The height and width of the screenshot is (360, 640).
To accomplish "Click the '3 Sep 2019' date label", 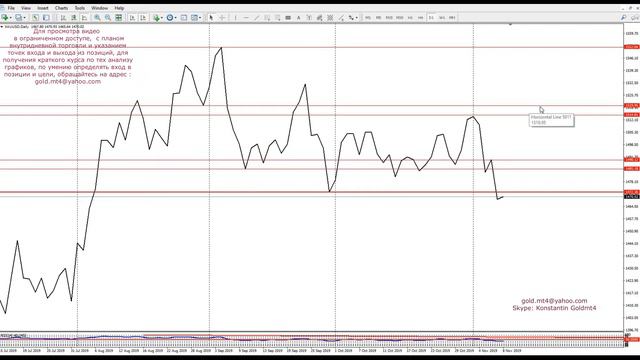I will point(224,351).
